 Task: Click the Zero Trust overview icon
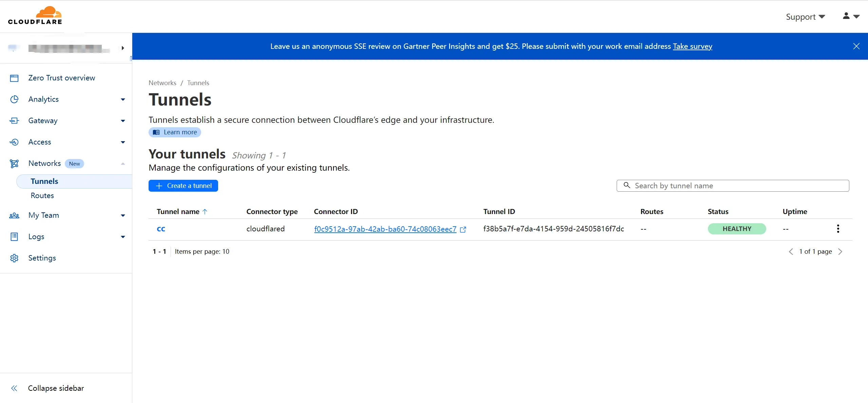pos(14,78)
